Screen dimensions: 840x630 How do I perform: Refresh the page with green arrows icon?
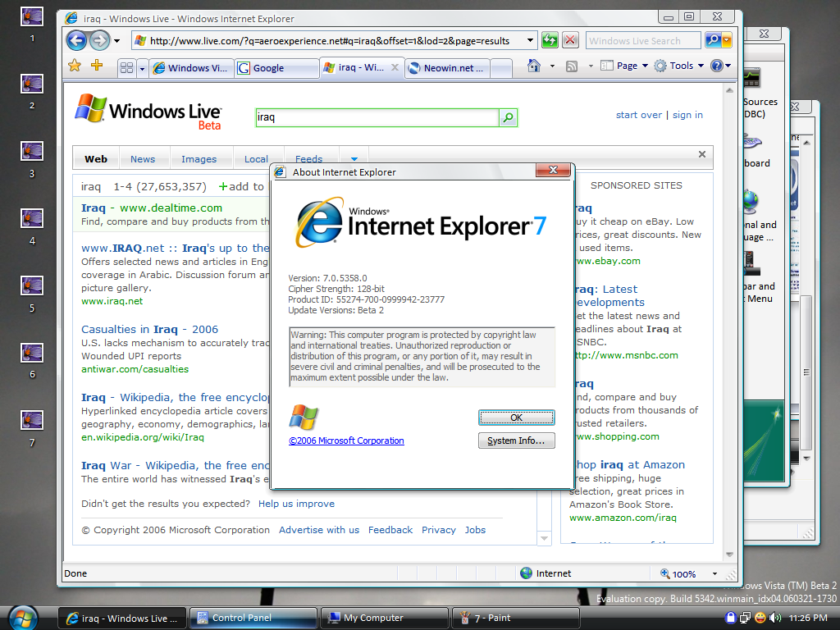point(550,40)
